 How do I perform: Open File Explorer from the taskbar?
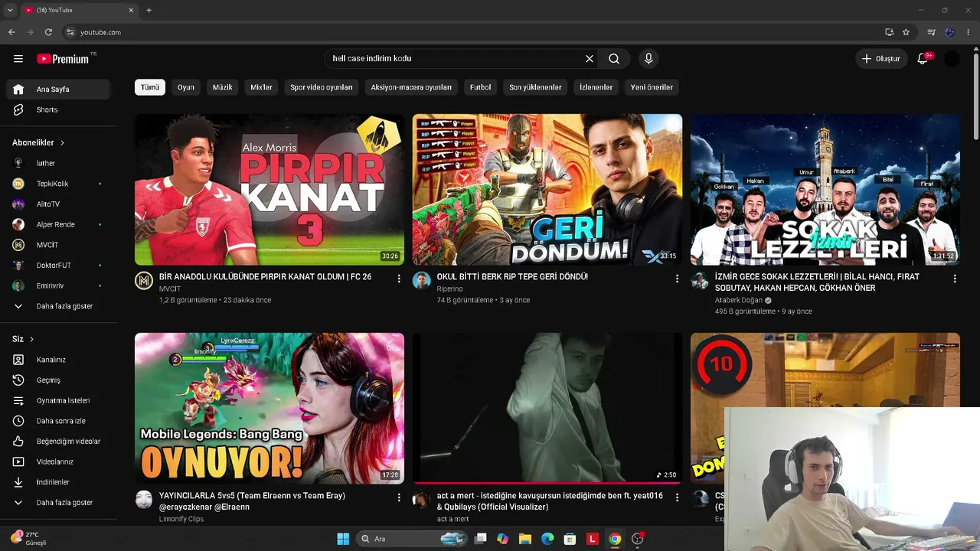click(524, 539)
